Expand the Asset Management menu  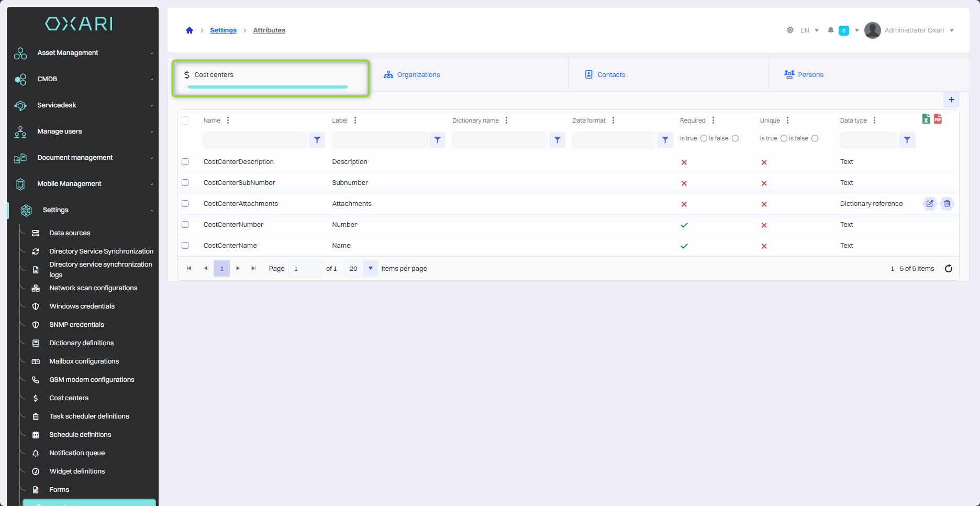pos(84,53)
